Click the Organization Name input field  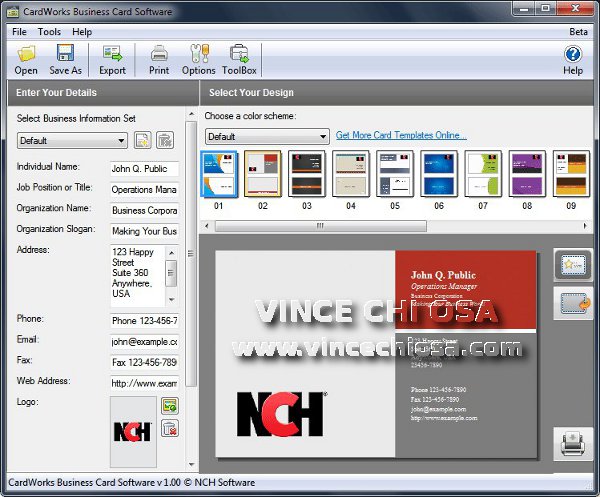pyautogui.click(x=144, y=210)
